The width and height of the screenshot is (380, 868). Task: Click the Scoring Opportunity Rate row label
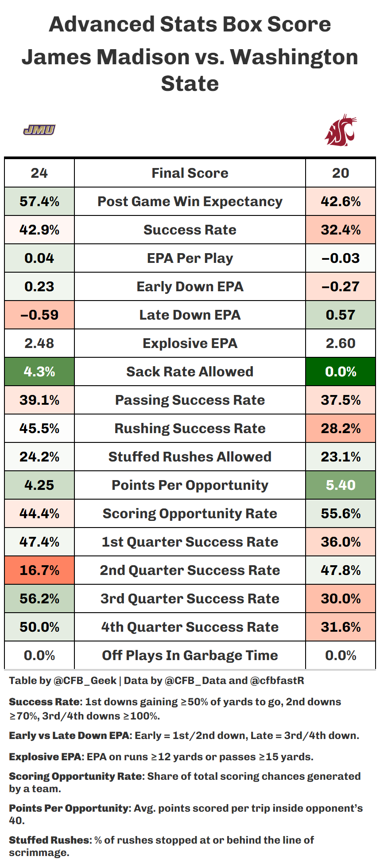coord(190,513)
